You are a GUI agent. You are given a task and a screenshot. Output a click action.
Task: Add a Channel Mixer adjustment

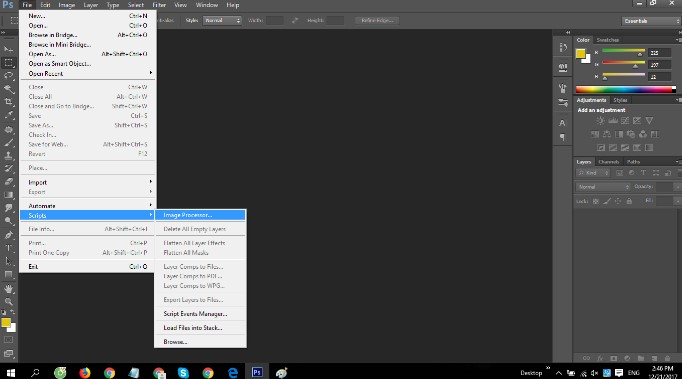click(x=643, y=134)
